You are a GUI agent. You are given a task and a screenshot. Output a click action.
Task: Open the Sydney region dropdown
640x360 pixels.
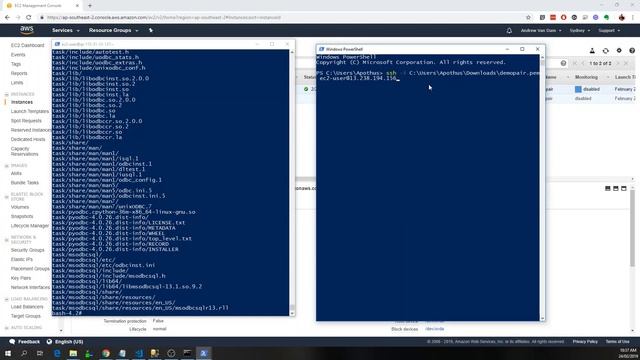pyautogui.click(x=580, y=31)
